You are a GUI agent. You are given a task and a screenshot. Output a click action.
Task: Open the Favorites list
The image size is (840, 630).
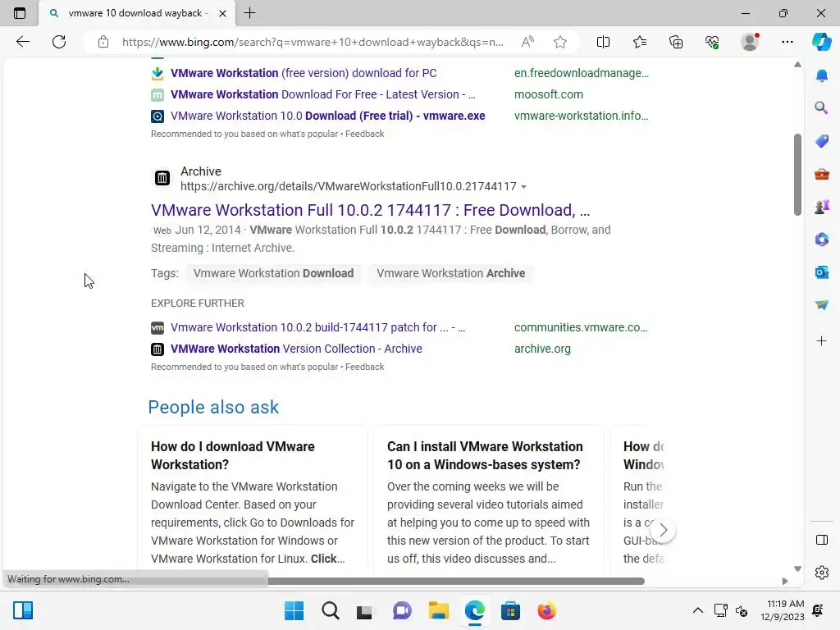pyautogui.click(x=640, y=42)
